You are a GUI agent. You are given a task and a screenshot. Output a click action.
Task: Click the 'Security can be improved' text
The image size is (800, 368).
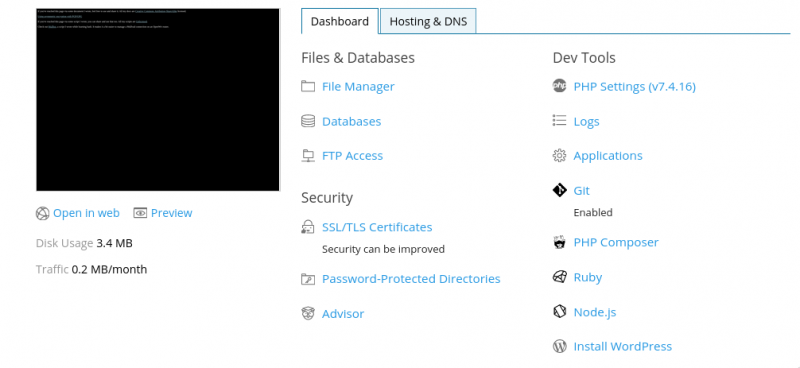pos(383,249)
